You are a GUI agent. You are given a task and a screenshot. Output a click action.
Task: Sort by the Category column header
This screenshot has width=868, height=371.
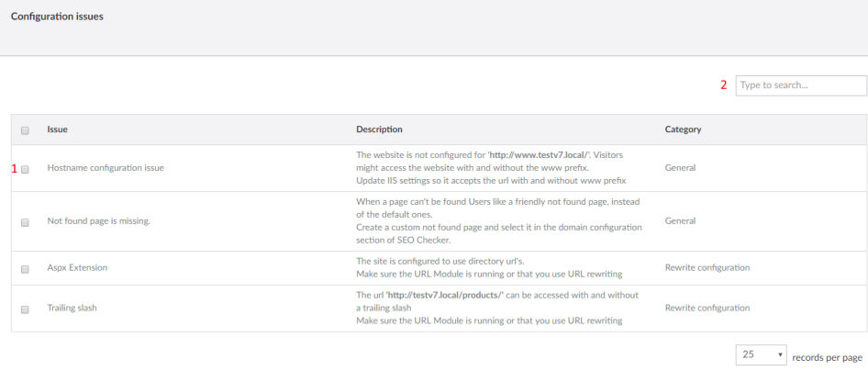683,129
